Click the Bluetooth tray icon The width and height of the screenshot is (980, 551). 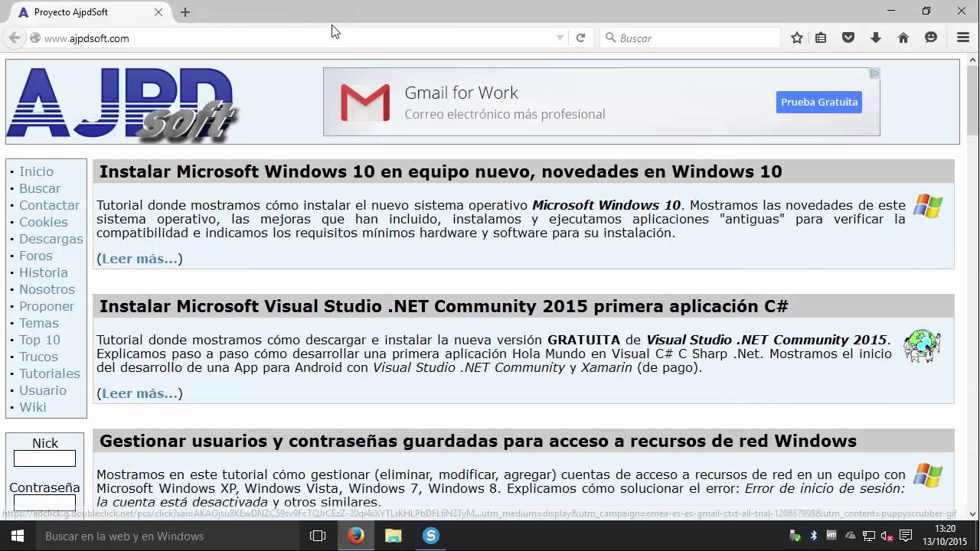pyautogui.click(x=814, y=536)
